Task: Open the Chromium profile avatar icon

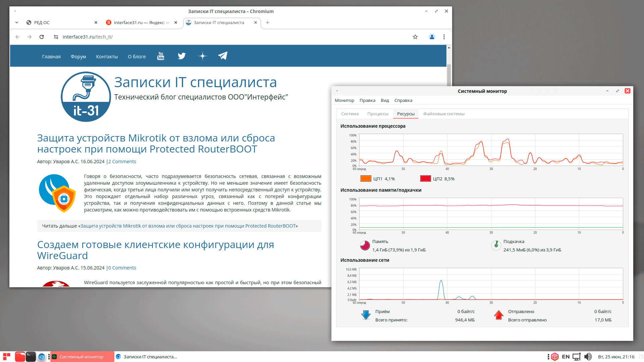Action: (x=432, y=37)
